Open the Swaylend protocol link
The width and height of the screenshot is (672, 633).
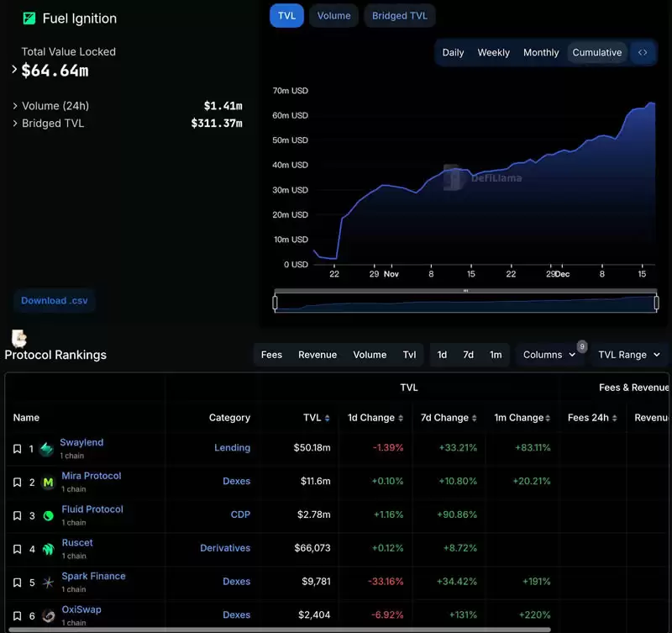pos(81,442)
